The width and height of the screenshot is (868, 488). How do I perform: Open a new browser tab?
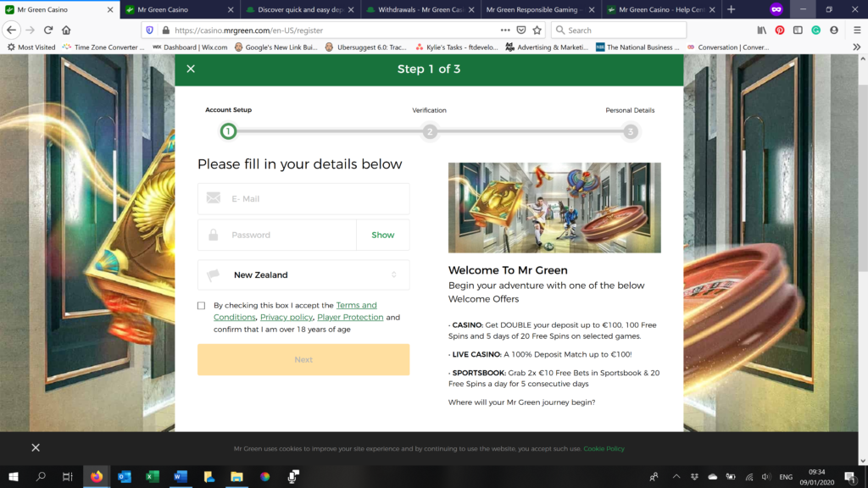click(732, 9)
